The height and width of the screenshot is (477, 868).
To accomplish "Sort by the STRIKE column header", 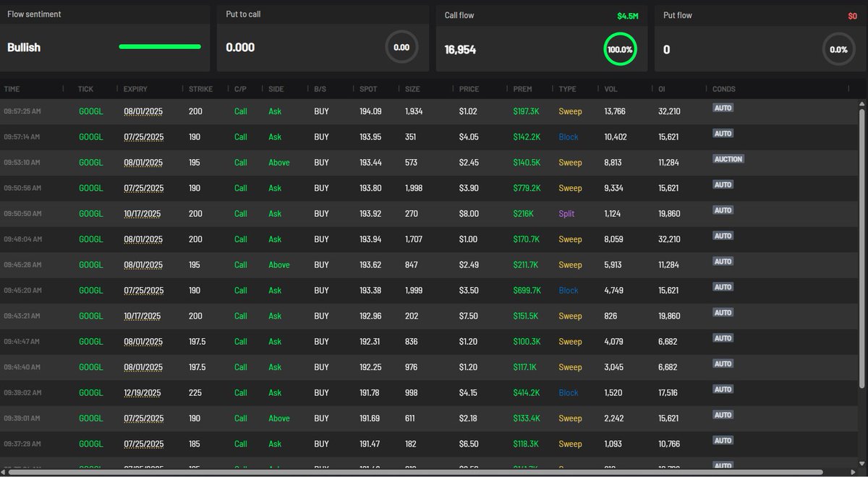I will 200,89.
